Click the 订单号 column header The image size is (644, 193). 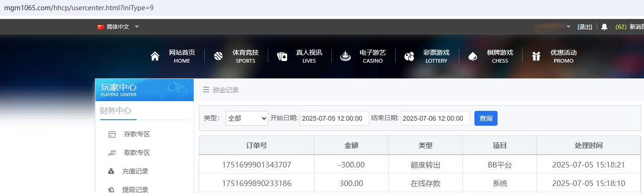click(257, 146)
